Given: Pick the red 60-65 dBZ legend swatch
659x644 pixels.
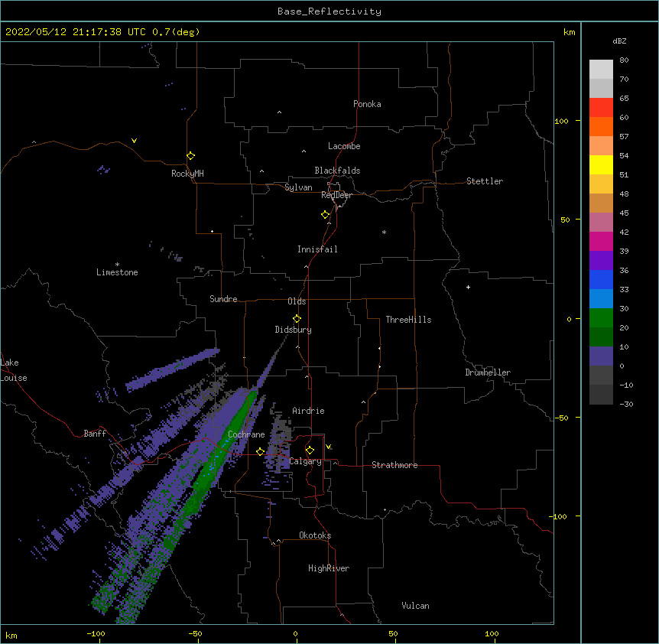Looking at the screenshot, I should [x=601, y=107].
